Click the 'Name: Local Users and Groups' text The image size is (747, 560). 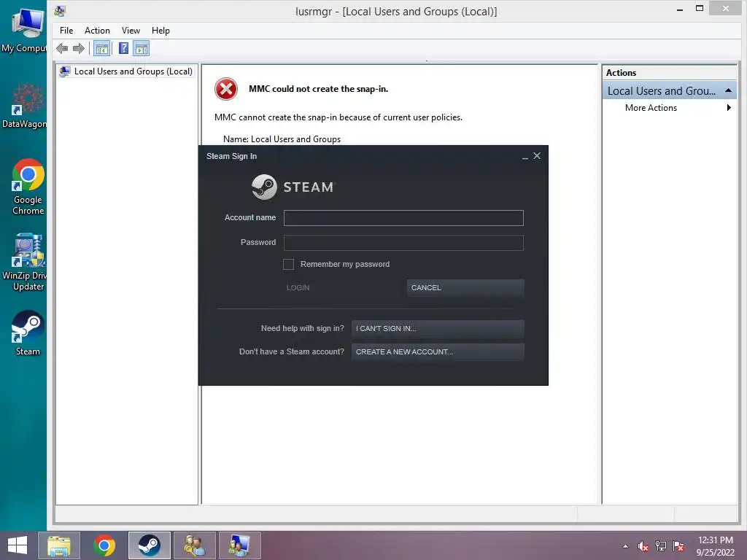(282, 139)
